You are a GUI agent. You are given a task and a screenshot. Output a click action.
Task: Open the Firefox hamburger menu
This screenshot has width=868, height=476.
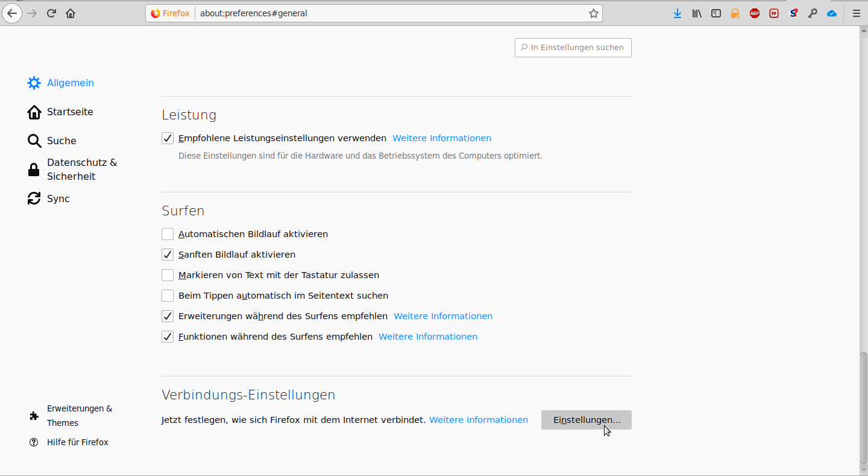[856, 13]
